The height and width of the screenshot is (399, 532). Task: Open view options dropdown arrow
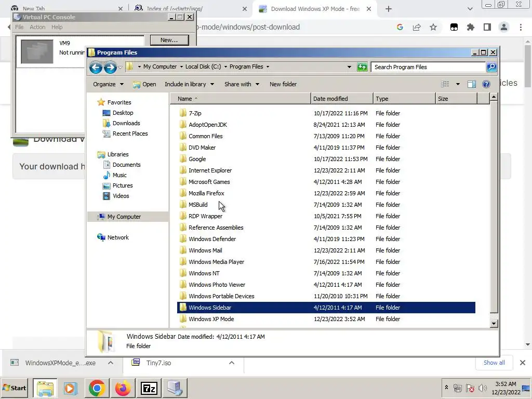pos(458,84)
